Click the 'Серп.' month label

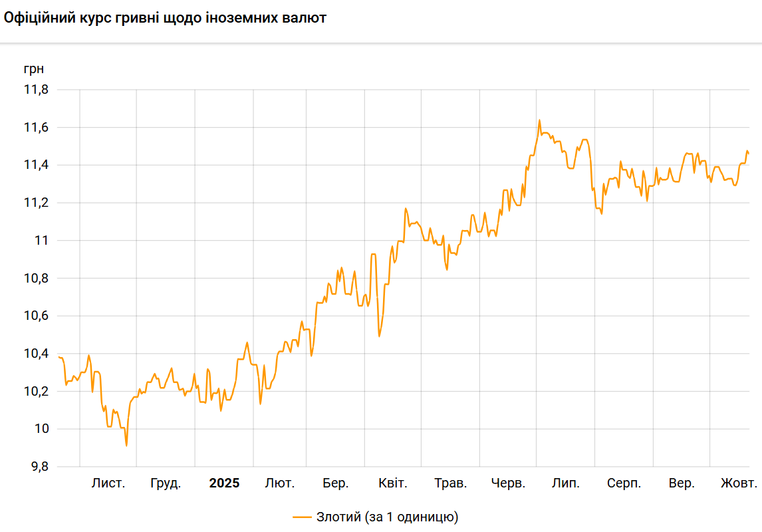(624, 483)
